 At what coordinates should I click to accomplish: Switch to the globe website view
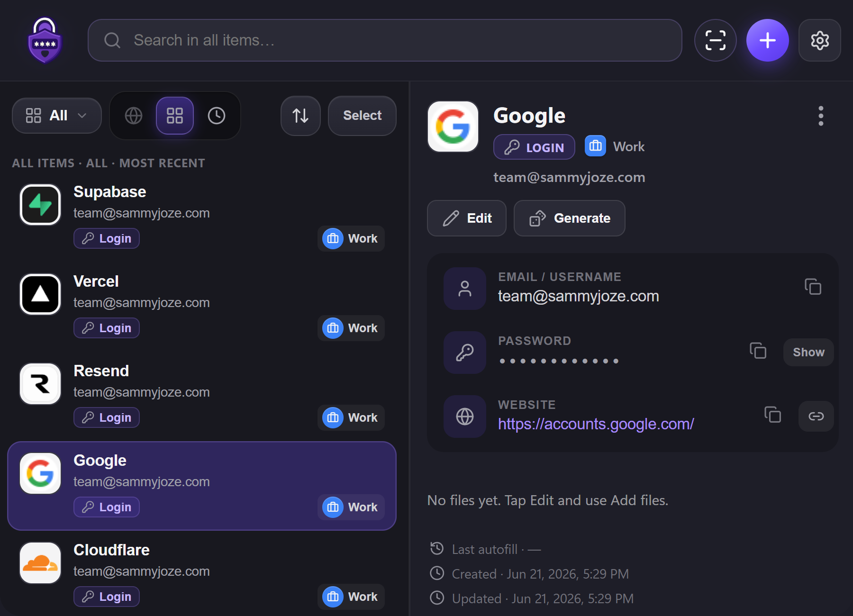pyautogui.click(x=134, y=116)
